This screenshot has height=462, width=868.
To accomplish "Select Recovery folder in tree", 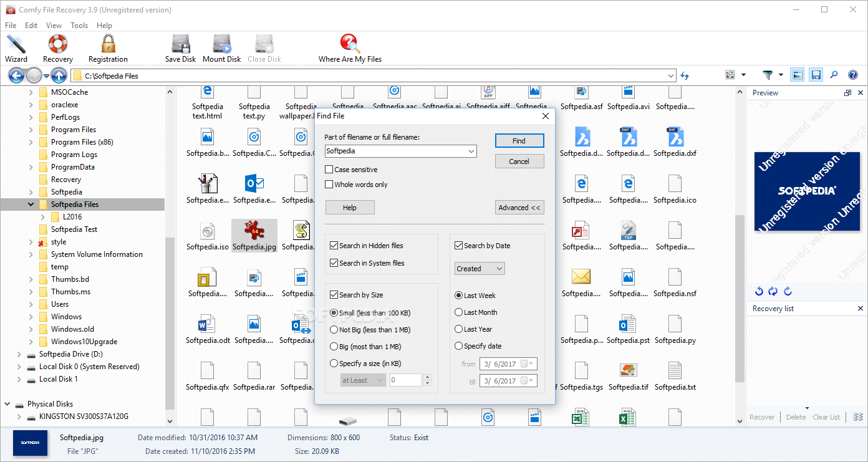I will (x=66, y=180).
